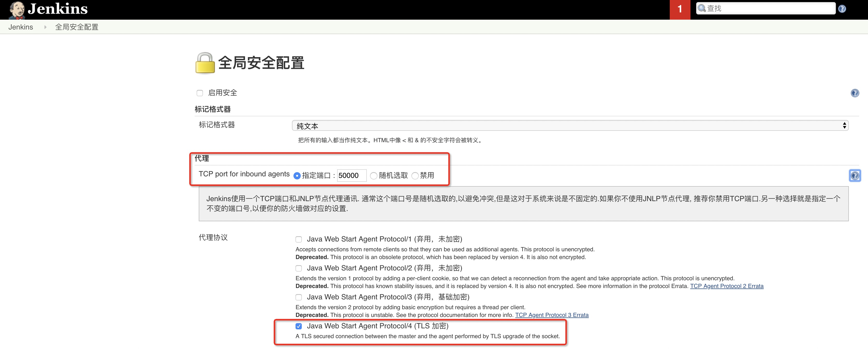This screenshot has width=868, height=349.
Task: Check Java Web Start Agent Protocol/1 box
Action: click(299, 239)
